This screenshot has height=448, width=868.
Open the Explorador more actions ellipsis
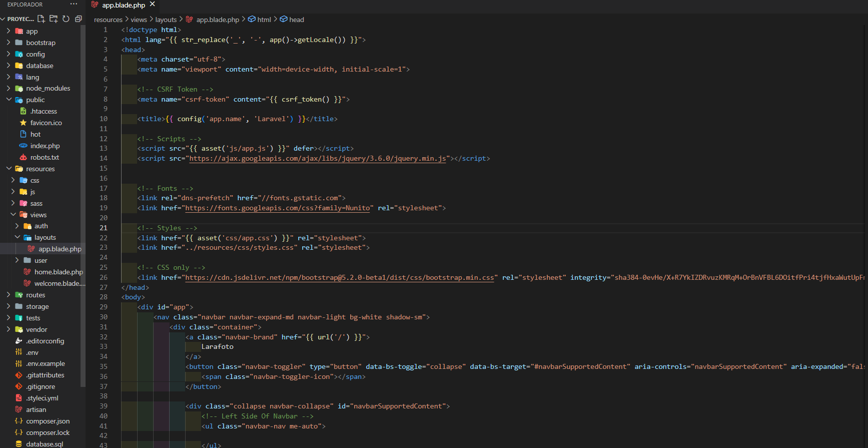[74, 4]
